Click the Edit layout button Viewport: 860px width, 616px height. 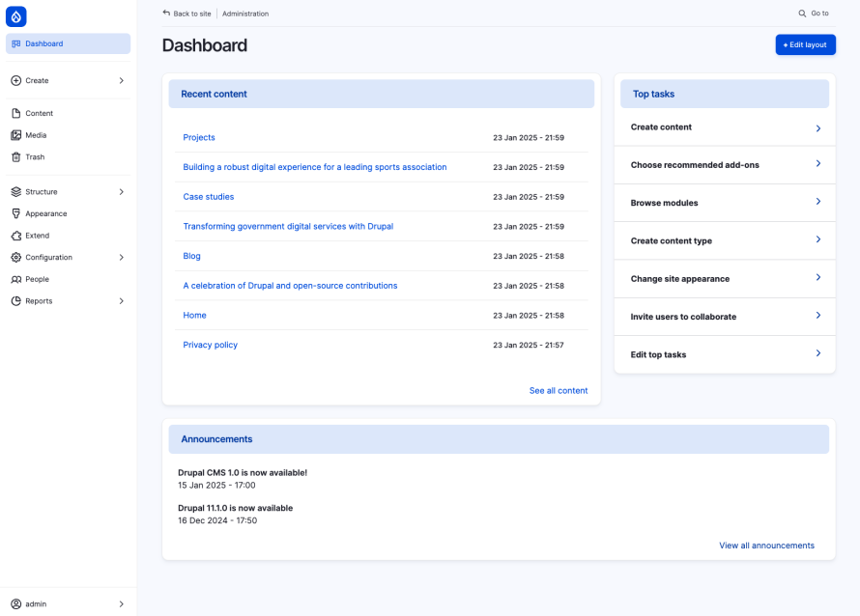tap(805, 45)
